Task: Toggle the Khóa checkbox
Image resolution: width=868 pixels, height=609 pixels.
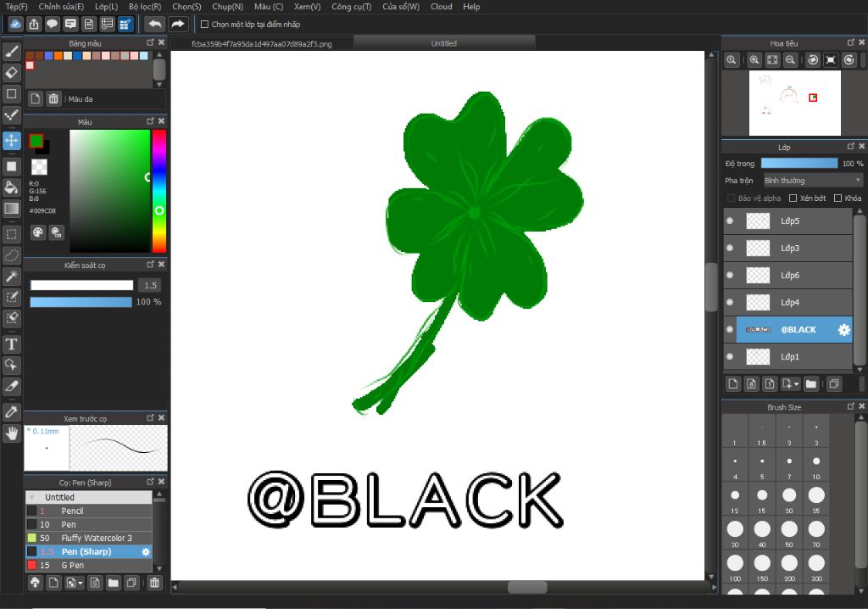Action: tap(837, 198)
